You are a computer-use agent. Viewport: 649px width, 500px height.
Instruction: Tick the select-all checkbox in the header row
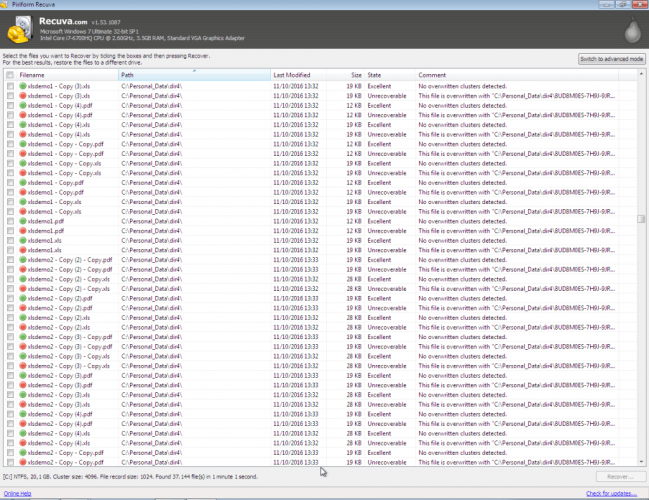[x=10, y=75]
